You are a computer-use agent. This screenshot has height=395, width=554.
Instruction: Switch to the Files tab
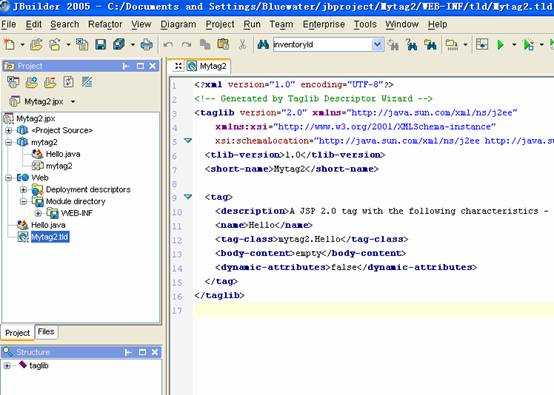click(46, 332)
